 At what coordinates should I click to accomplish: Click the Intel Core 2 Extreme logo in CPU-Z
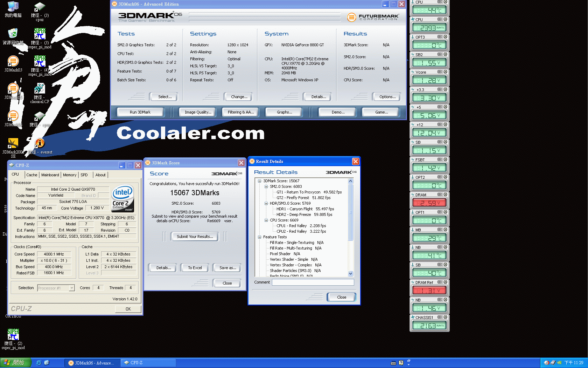122,198
